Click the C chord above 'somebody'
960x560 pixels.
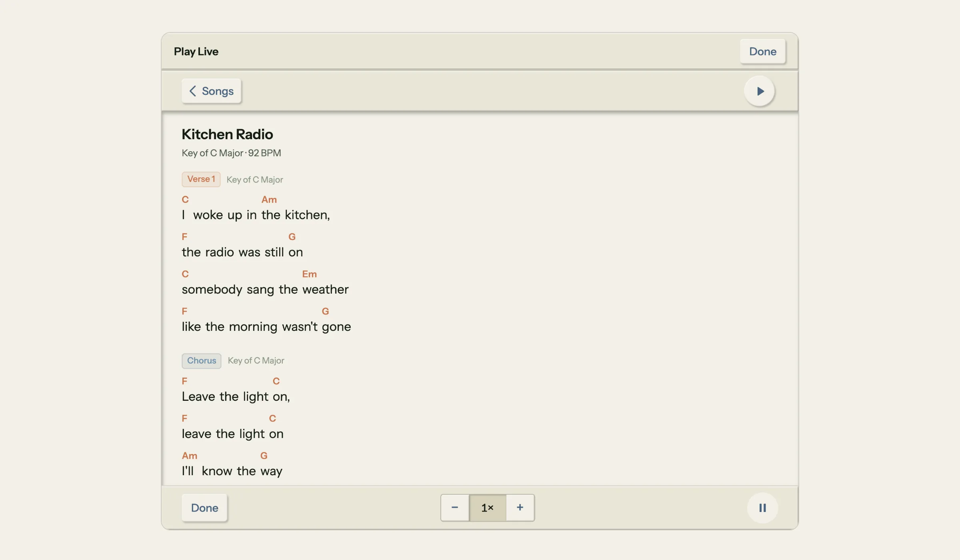[185, 274]
